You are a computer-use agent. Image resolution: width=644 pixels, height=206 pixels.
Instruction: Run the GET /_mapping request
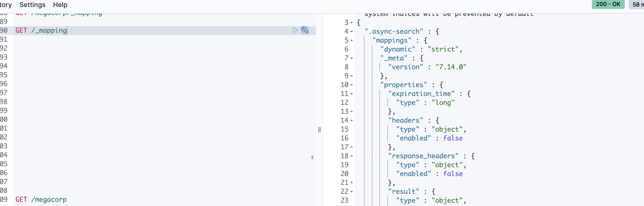click(295, 30)
